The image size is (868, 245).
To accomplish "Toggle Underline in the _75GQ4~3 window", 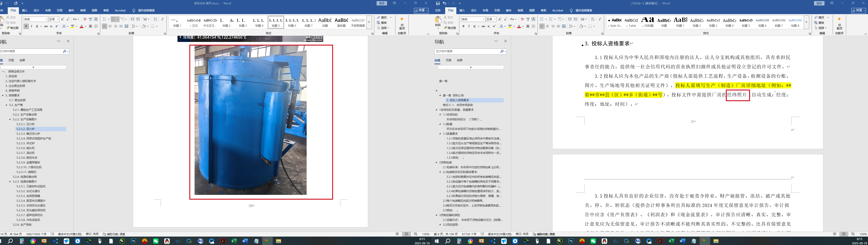I will [x=474, y=26].
